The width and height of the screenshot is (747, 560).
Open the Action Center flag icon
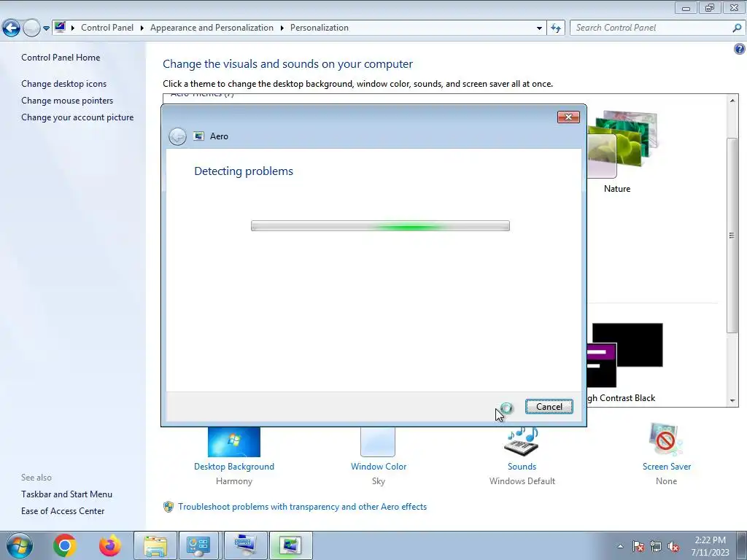coord(638,546)
